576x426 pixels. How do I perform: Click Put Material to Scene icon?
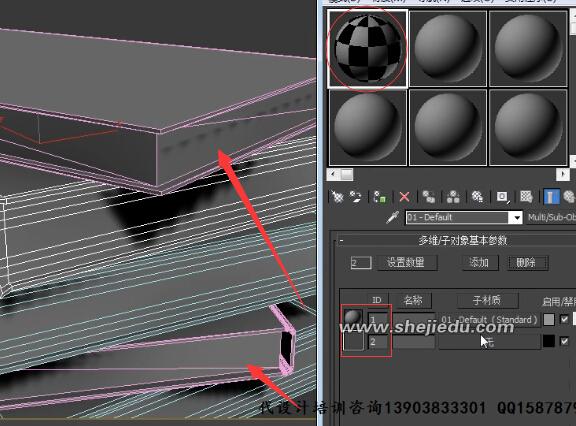pos(355,197)
